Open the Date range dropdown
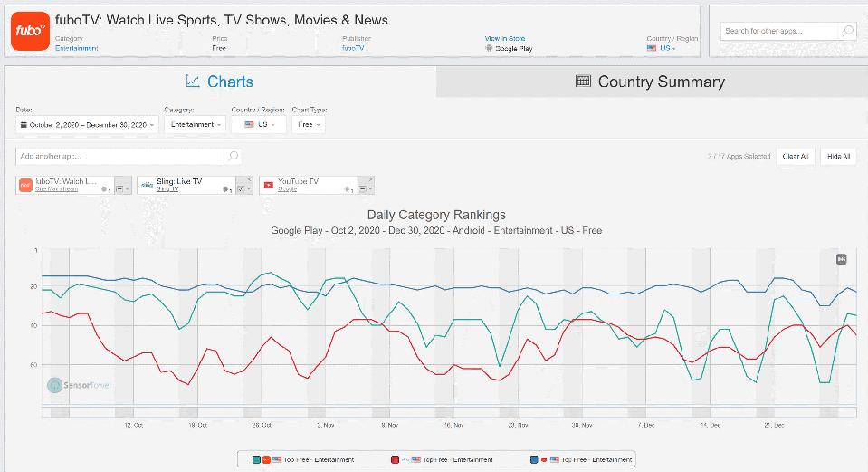 pos(87,124)
